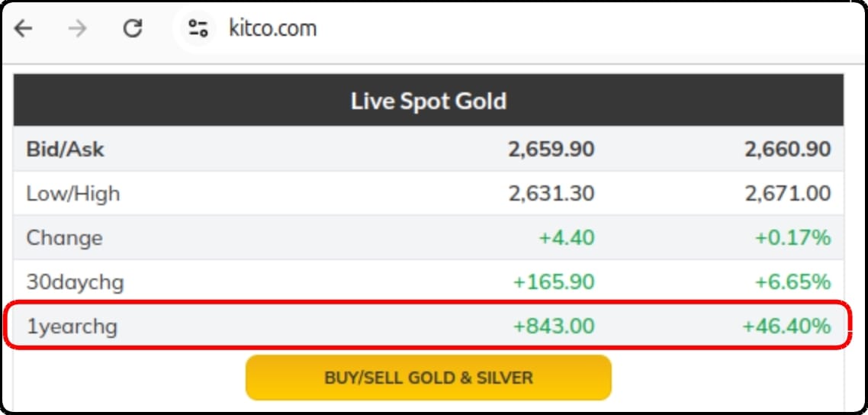Viewport: 868px width, 415px height.
Task: Click the Live Spot Gold header
Action: click(429, 101)
